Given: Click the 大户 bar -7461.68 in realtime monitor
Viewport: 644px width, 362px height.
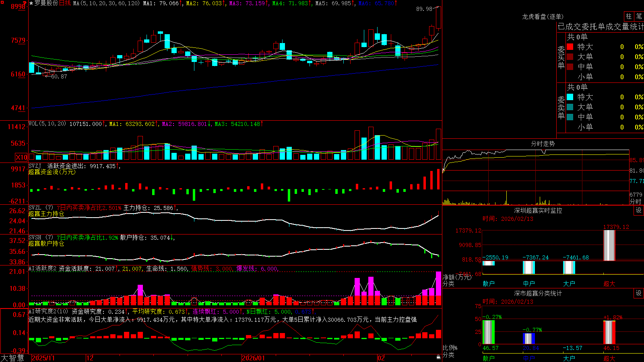Looking at the screenshot, I should click(569, 267).
